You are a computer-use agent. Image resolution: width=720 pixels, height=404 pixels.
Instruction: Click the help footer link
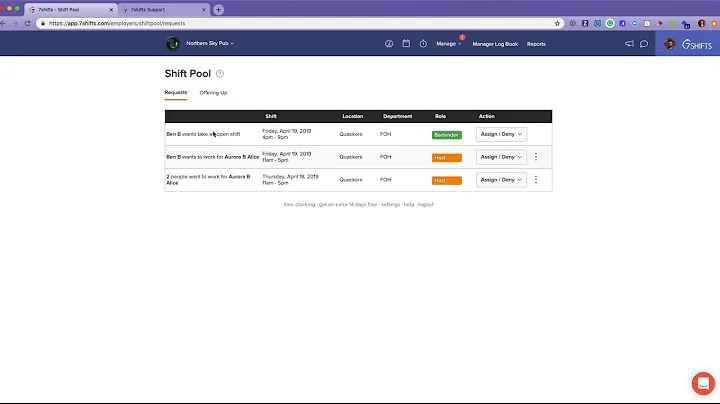click(409, 204)
